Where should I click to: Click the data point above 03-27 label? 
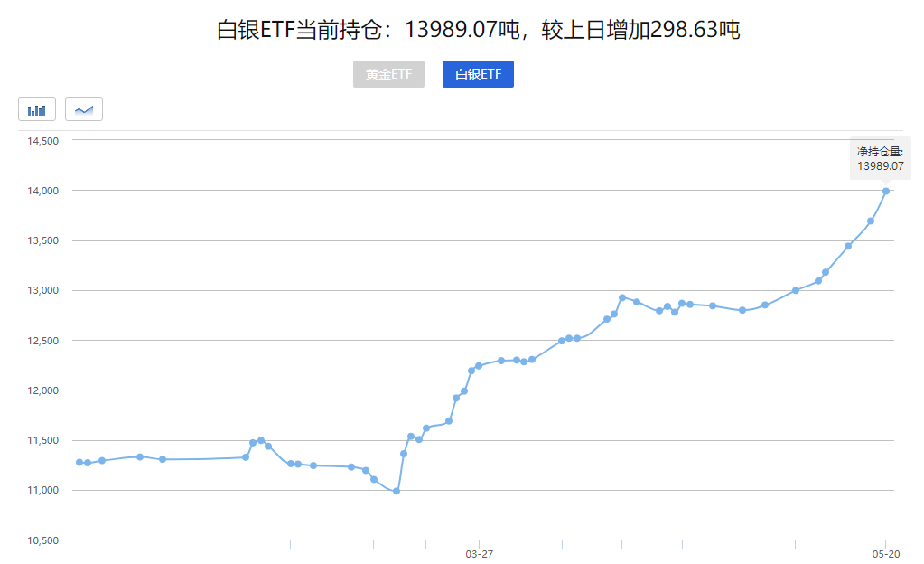(x=479, y=366)
